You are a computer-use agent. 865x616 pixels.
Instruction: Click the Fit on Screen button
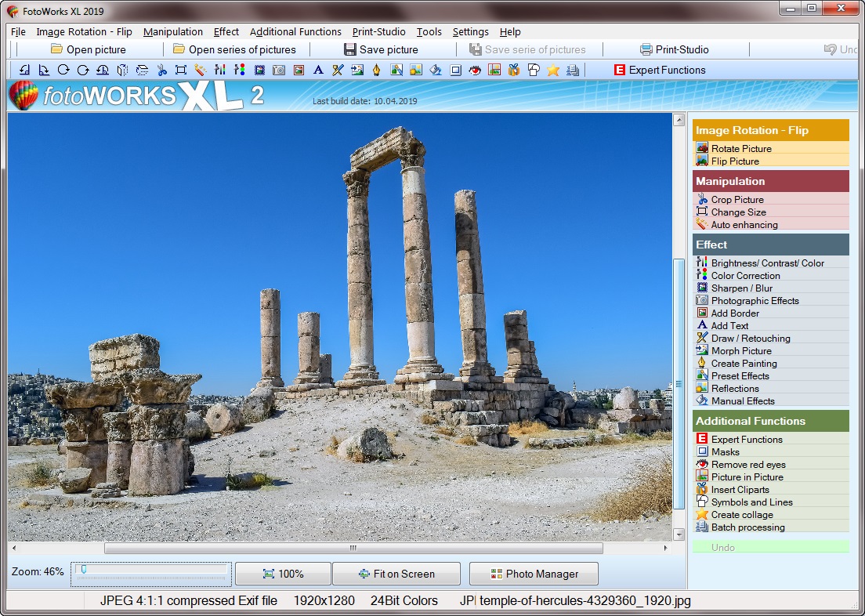[396, 573]
